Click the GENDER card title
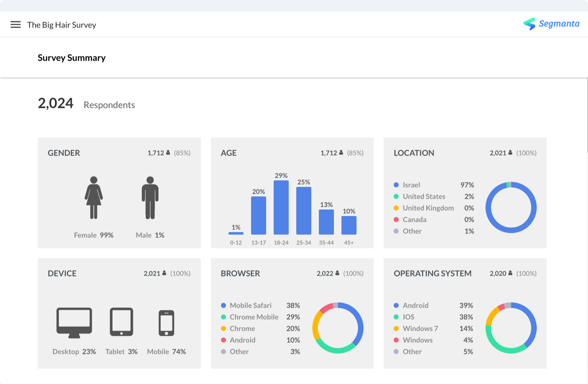Viewport: 588px width, 384px height. [x=64, y=153]
